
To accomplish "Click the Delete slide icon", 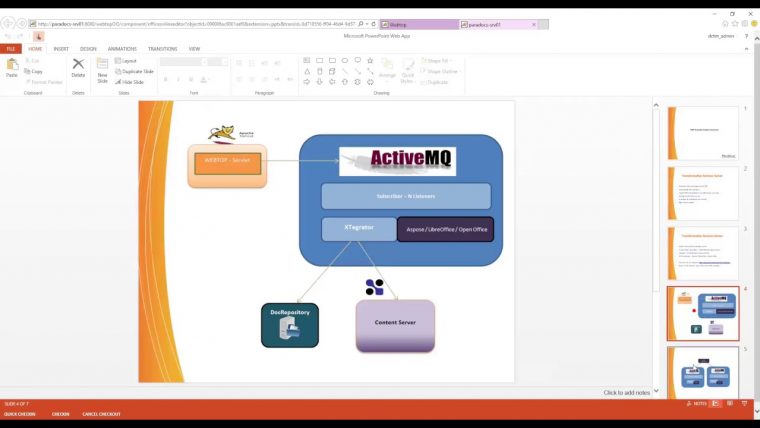I will [78, 66].
